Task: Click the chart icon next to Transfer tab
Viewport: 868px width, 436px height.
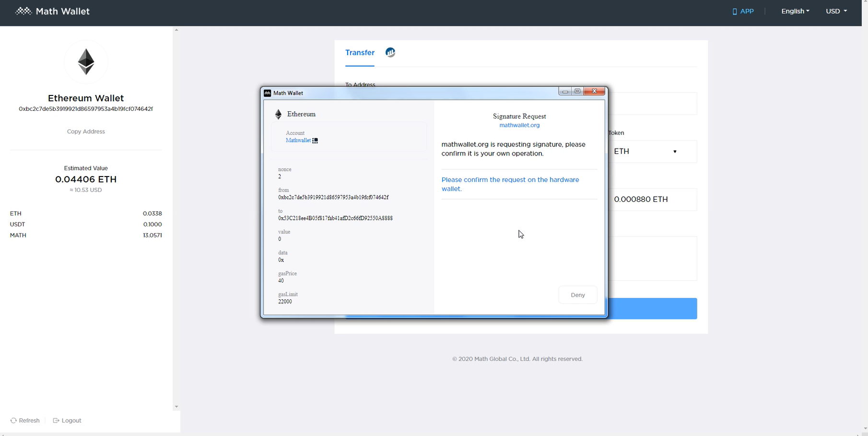Action: pos(390,52)
